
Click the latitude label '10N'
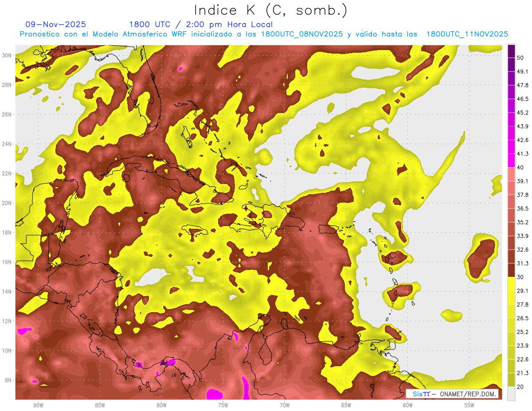click(x=7, y=350)
